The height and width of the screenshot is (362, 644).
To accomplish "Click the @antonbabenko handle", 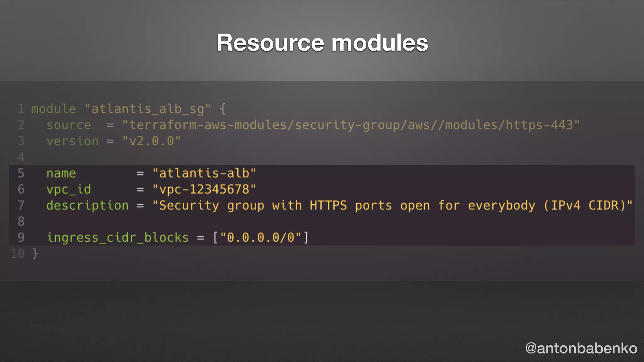I will tap(581, 348).
